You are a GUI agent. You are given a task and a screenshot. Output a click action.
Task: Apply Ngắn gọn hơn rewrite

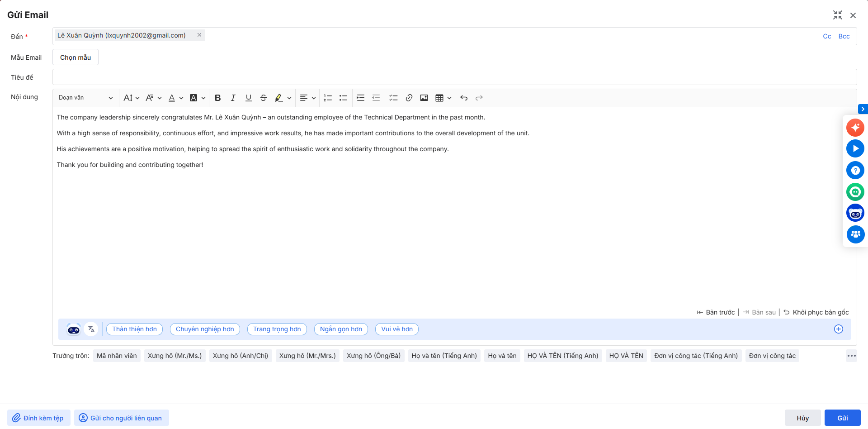pos(341,329)
